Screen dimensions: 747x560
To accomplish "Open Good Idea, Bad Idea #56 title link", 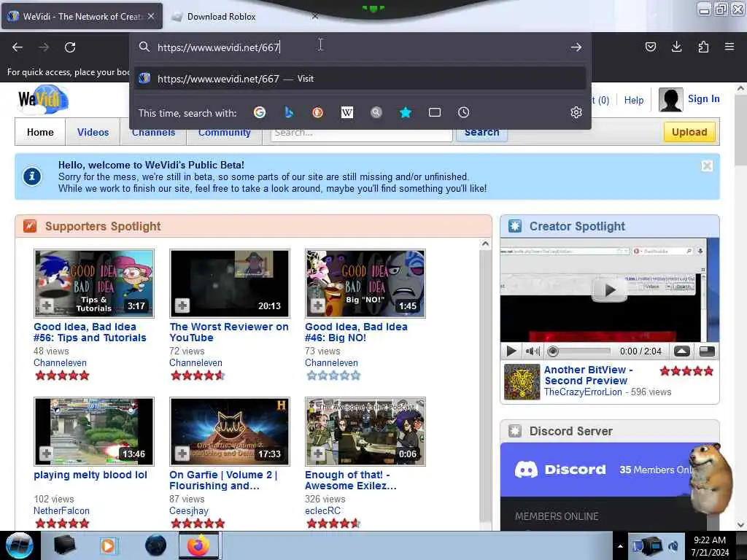I will 90,332.
